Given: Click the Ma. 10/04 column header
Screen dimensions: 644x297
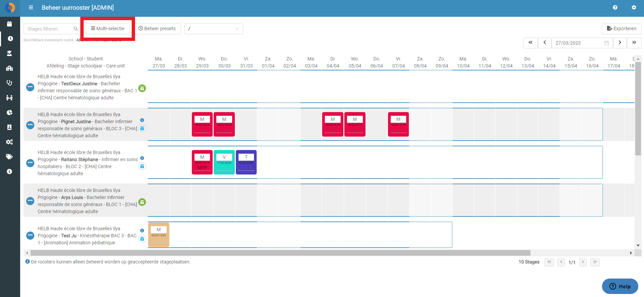Looking at the screenshot, I should coord(463,62).
